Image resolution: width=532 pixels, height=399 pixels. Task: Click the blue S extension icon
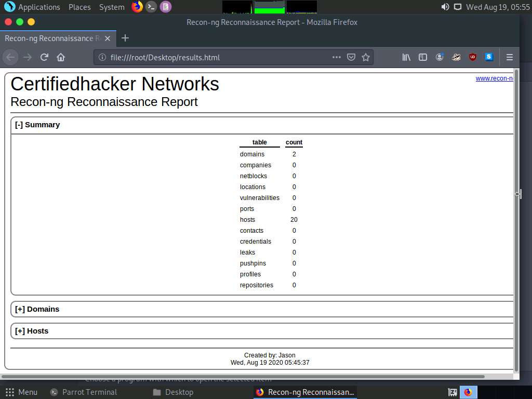pyautogui.click(x=489, y=57)
